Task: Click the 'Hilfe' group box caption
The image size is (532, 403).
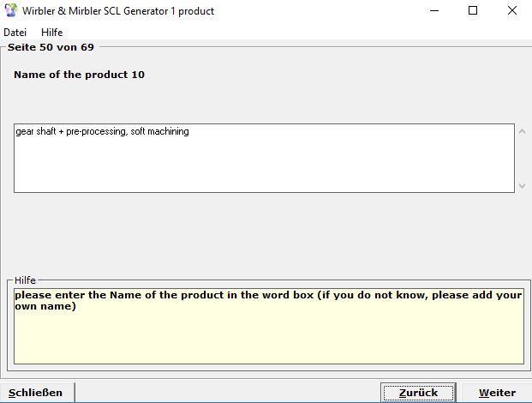Action: tap(27, 280)
